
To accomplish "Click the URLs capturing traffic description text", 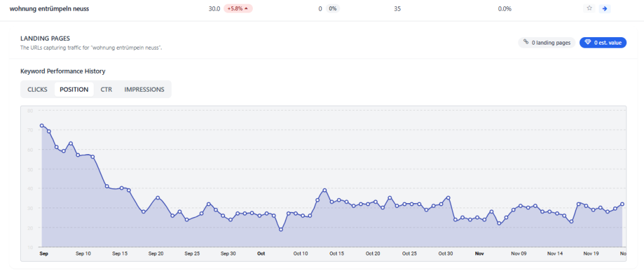I will click(x=91, y=48).
